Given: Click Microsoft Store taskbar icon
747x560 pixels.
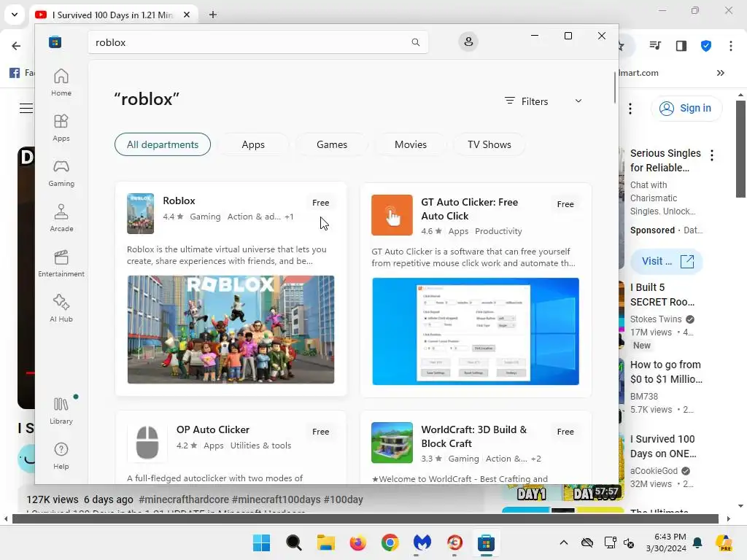Looking at the screenshot, I should [486, 542].
